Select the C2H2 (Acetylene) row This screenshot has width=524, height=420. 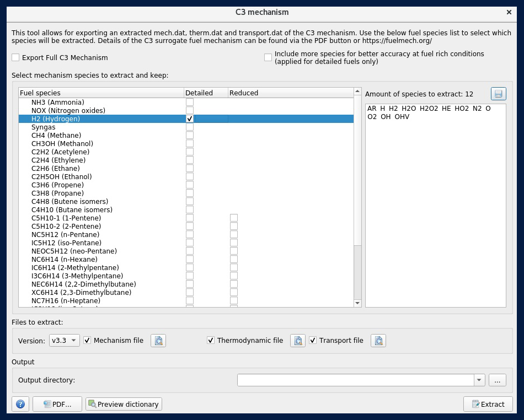point(186,152)
